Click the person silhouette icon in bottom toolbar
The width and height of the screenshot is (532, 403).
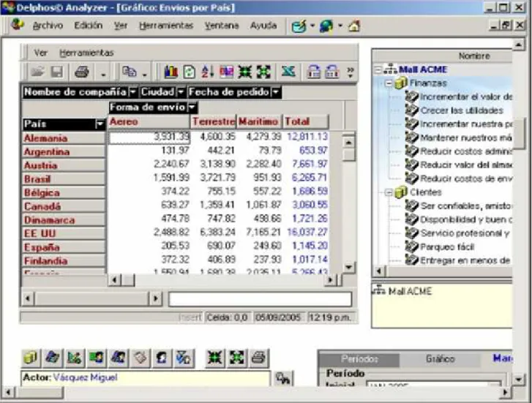point(162,358)
